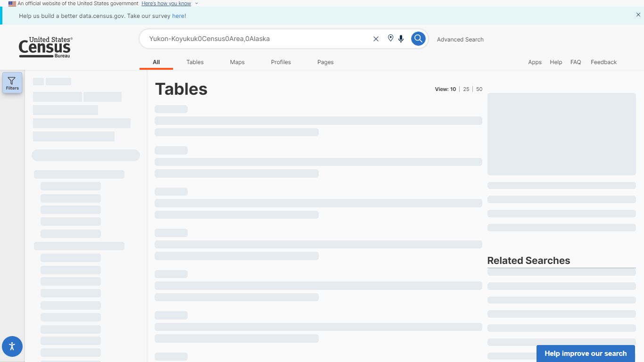Switch to the Maps tab

(237, 62)
